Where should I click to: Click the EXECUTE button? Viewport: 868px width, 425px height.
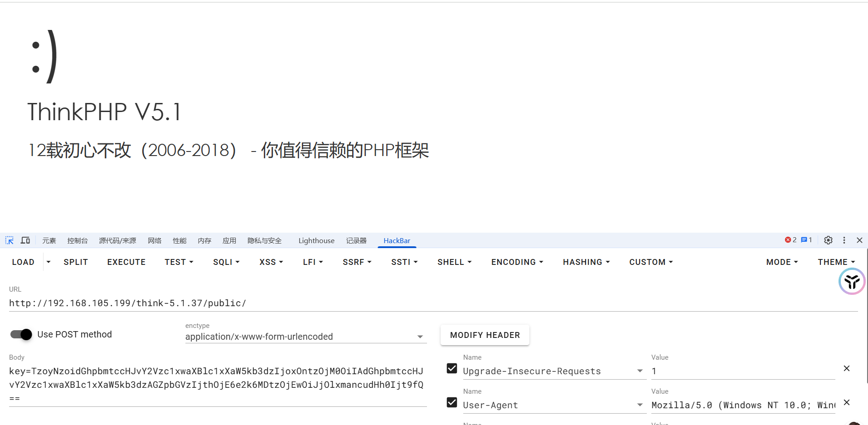tap(126, 262)
